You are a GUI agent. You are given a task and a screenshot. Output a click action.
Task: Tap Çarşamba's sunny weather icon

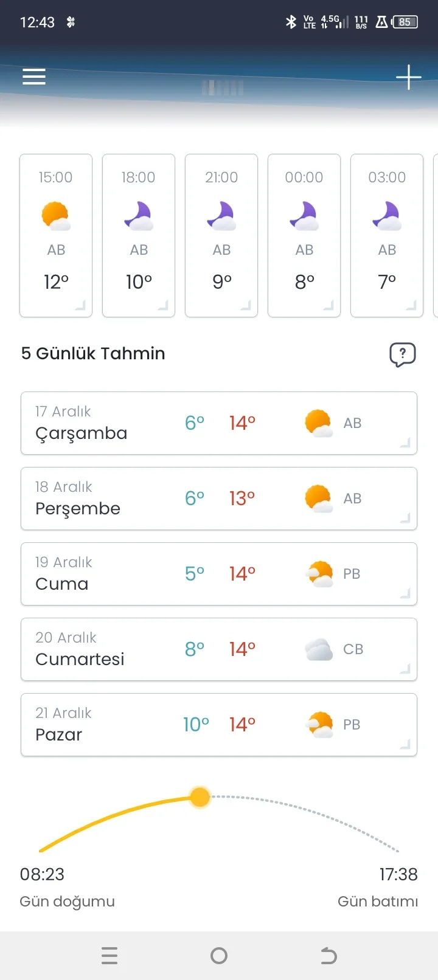(318, 423)
